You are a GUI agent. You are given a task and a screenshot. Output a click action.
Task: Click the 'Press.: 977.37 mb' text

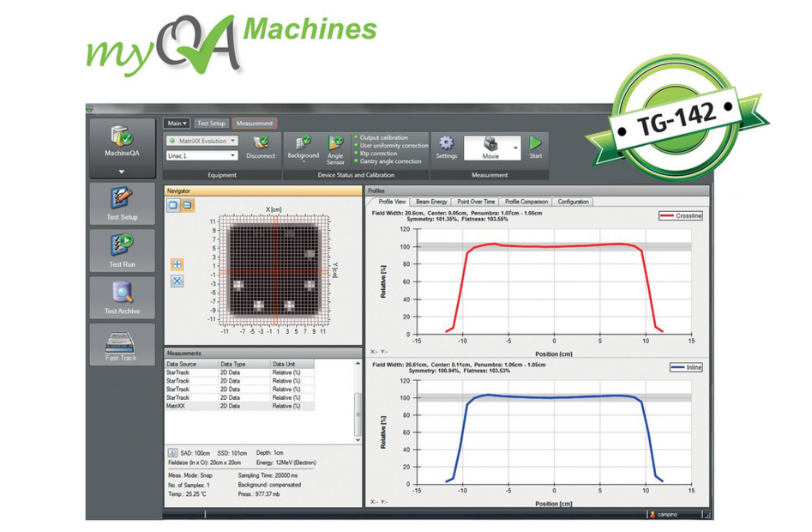click(x=258, y=494)
